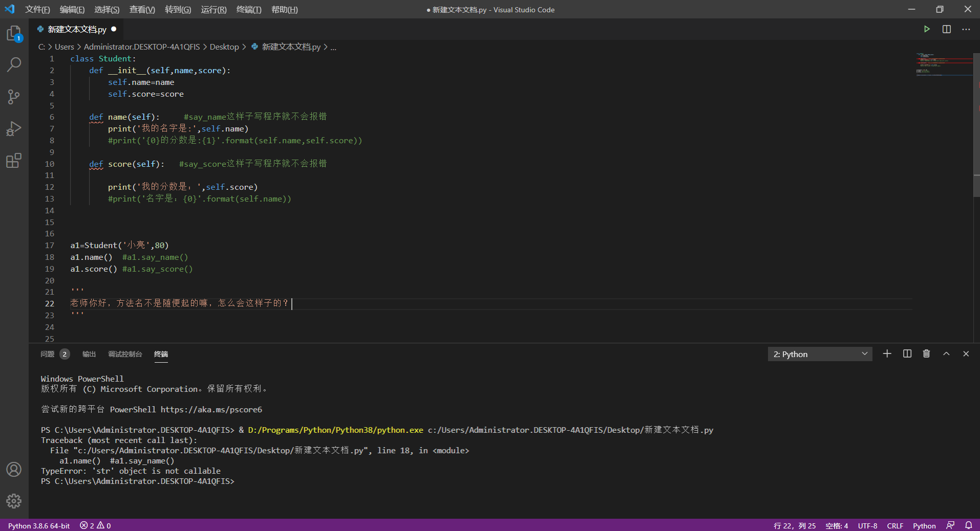This screenshot has width=980, height=531.
Task: Expand the C: breadcrumb segment
Action: (x=41, y=47)
